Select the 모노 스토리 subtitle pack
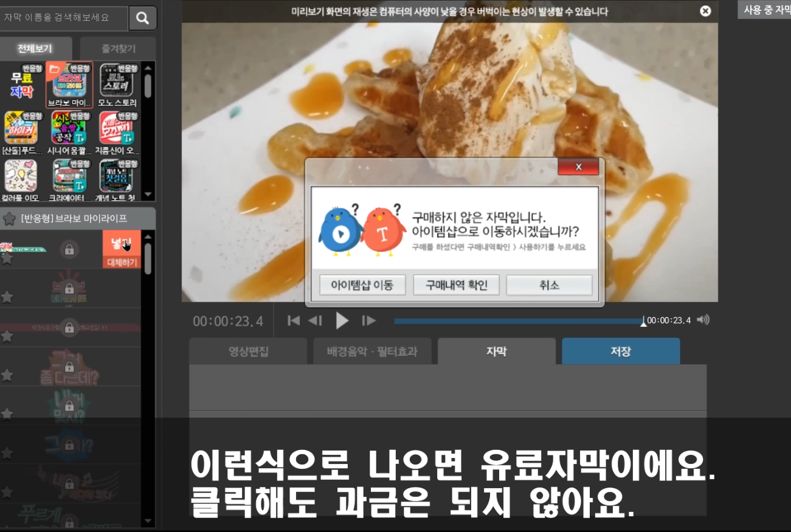The width and height of the screenshot is (791, 532). coord(117,85)
